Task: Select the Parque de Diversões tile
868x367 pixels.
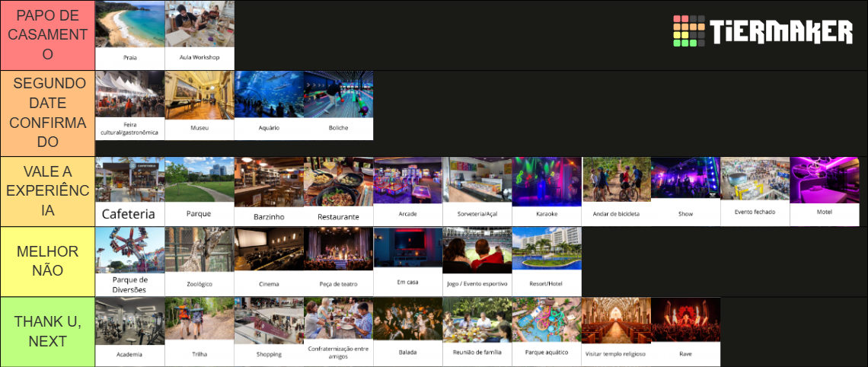Action: (x=130, y=261)
